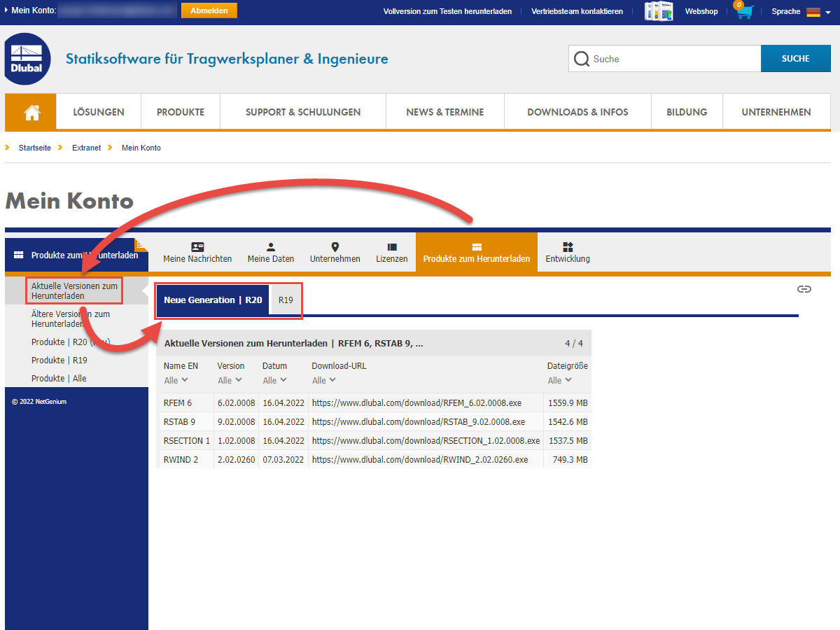Copy link via chain icon

coord(804,289)
